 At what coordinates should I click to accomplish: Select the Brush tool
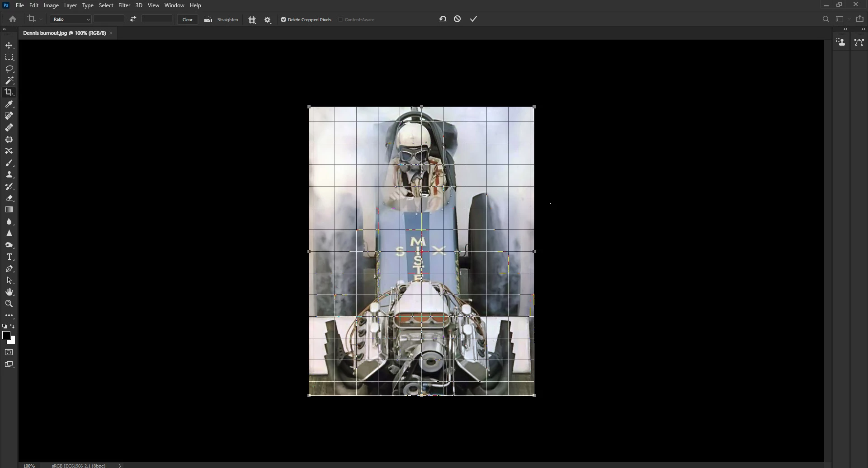tap(9, 163)
